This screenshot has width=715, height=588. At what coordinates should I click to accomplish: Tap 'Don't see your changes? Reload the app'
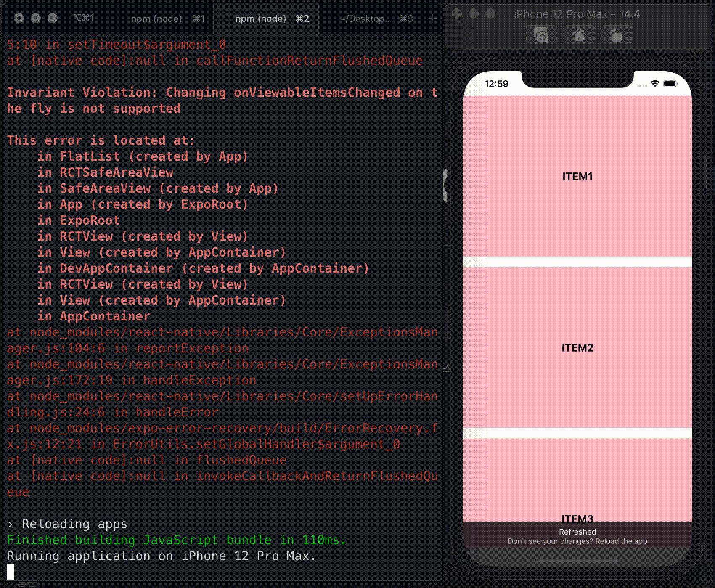coord(577,541)
